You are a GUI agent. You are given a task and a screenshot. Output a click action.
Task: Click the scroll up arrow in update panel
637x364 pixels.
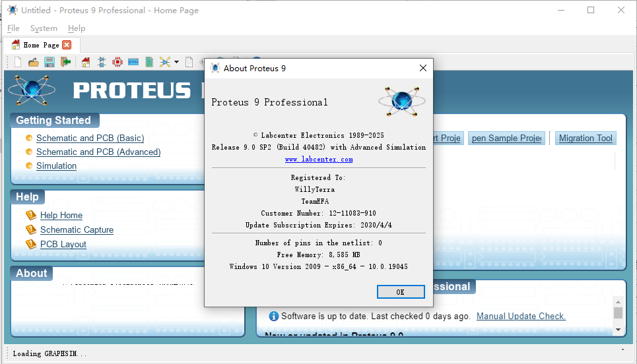coord(618,302)
